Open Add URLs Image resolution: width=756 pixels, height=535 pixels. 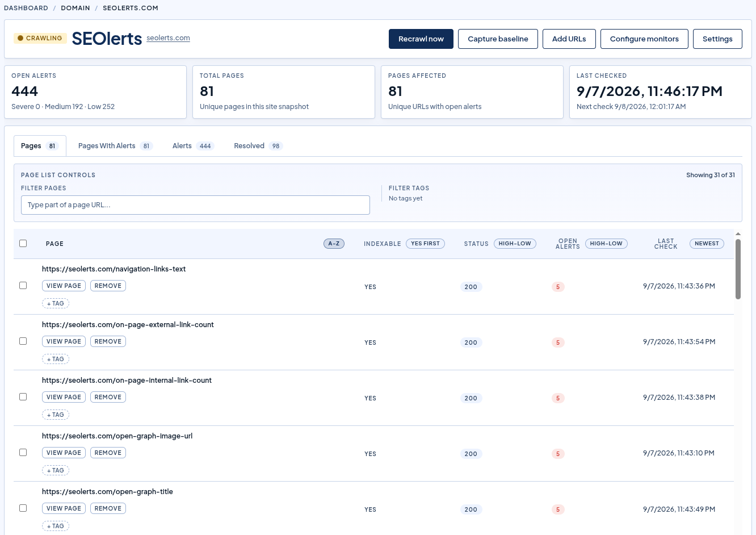click(569, 39)
